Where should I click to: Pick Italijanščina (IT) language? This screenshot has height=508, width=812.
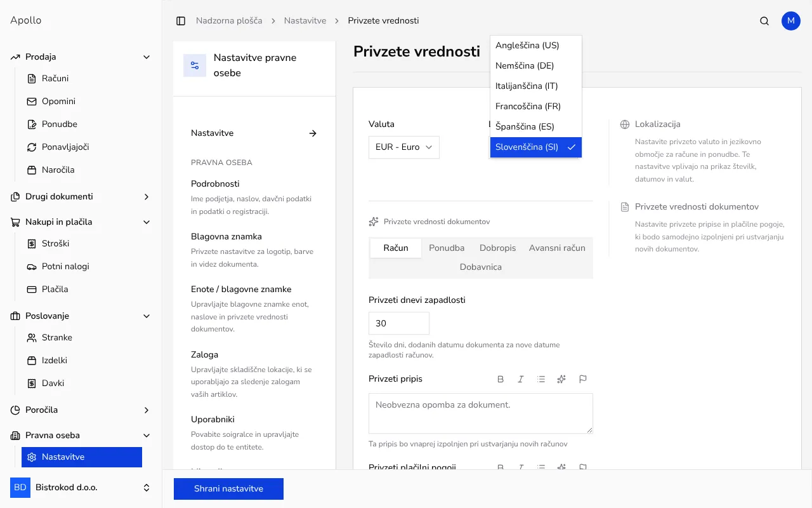[x=536, y=86]
